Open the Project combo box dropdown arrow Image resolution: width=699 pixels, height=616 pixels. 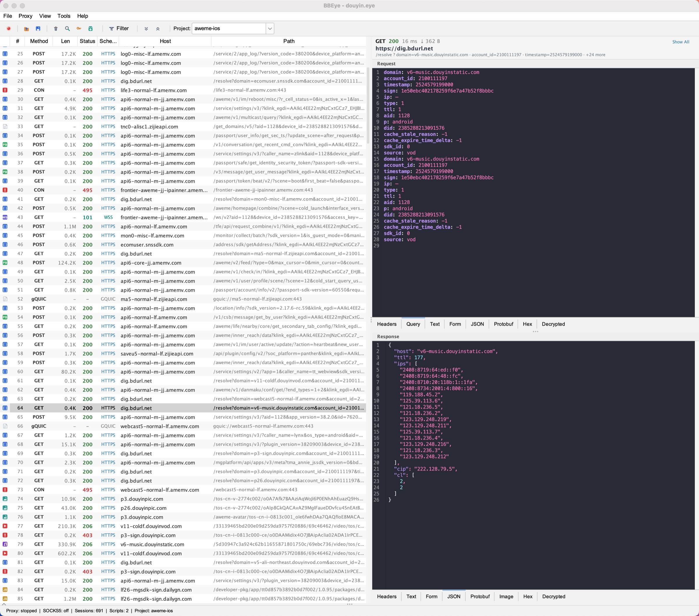click(270, 29)
